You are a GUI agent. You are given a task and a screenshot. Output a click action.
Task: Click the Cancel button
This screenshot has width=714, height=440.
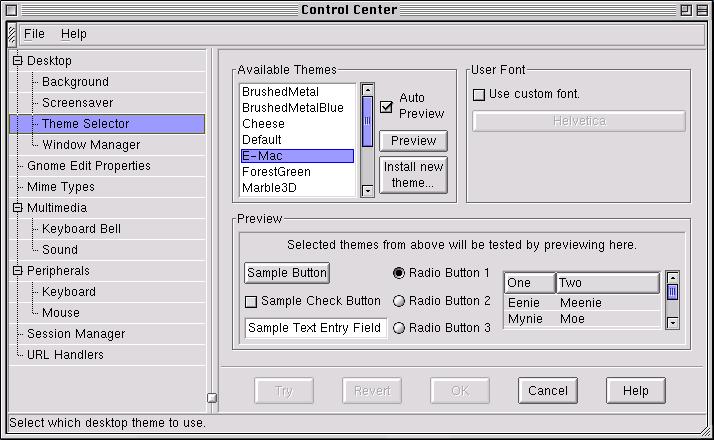(548, 391)
